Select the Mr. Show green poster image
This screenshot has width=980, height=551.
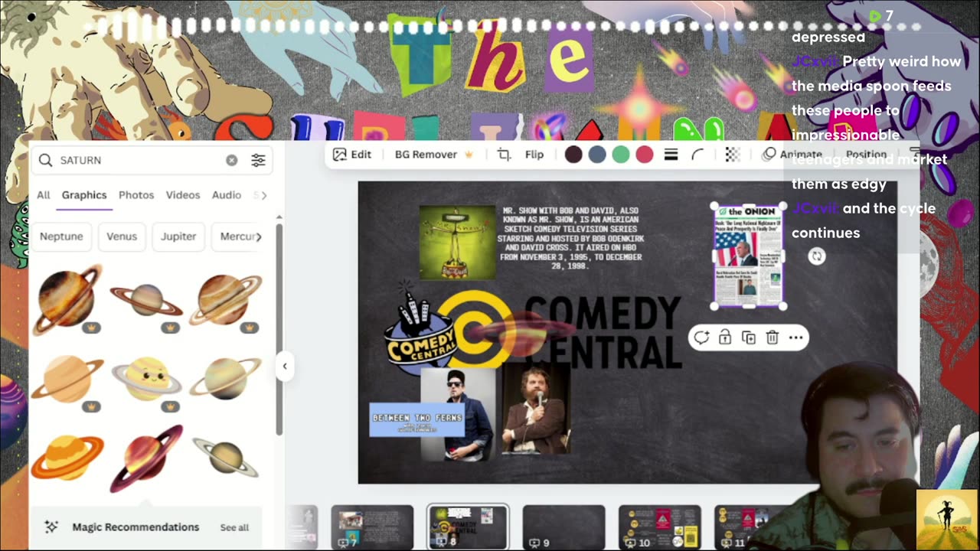(x=458, y=242)
